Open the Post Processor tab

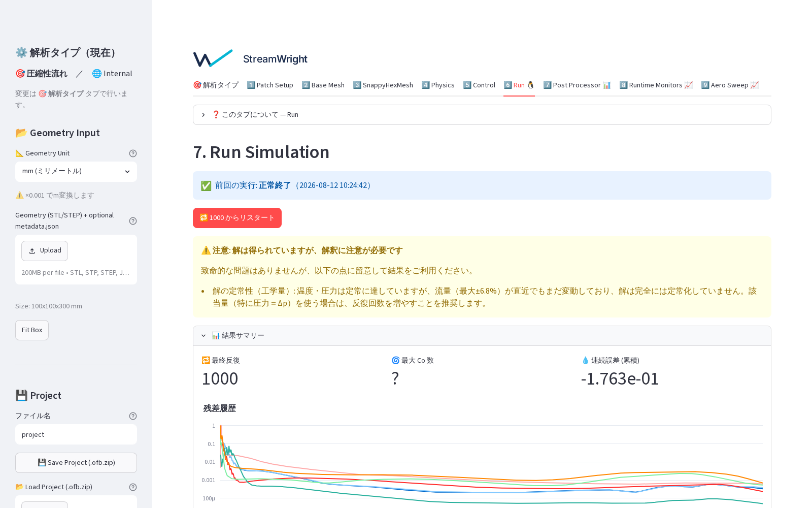(577, 85)
